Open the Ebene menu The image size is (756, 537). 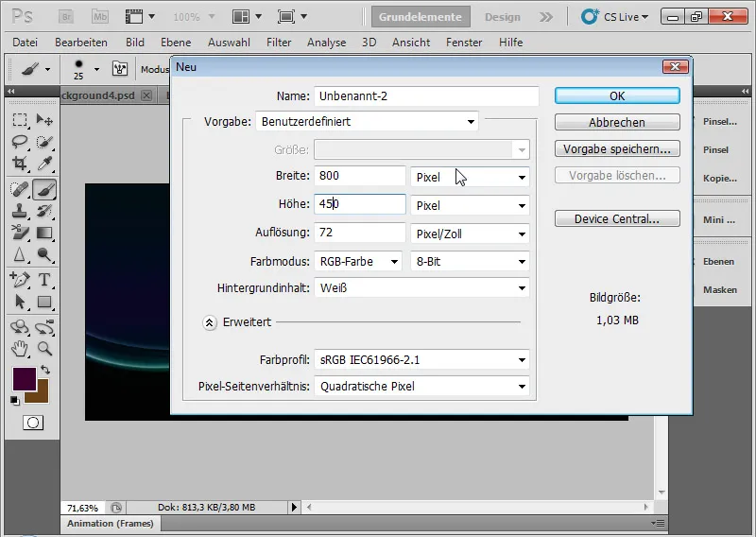tap(176, 43)
